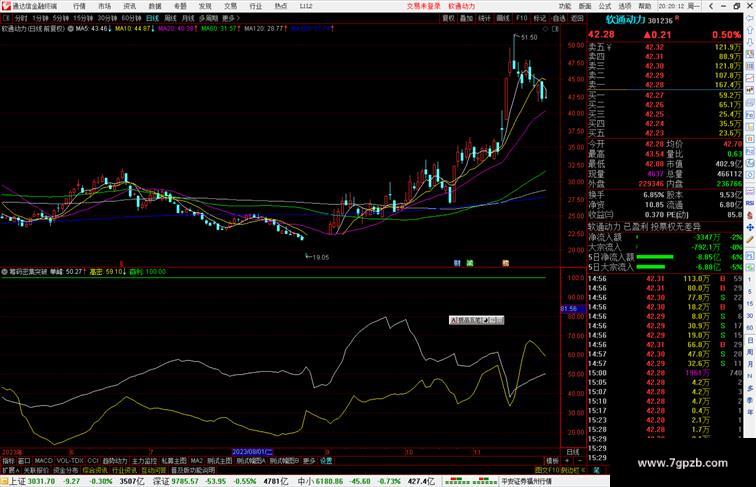
Task: Select MA2 indicator tab
Action: click(197, 461)
